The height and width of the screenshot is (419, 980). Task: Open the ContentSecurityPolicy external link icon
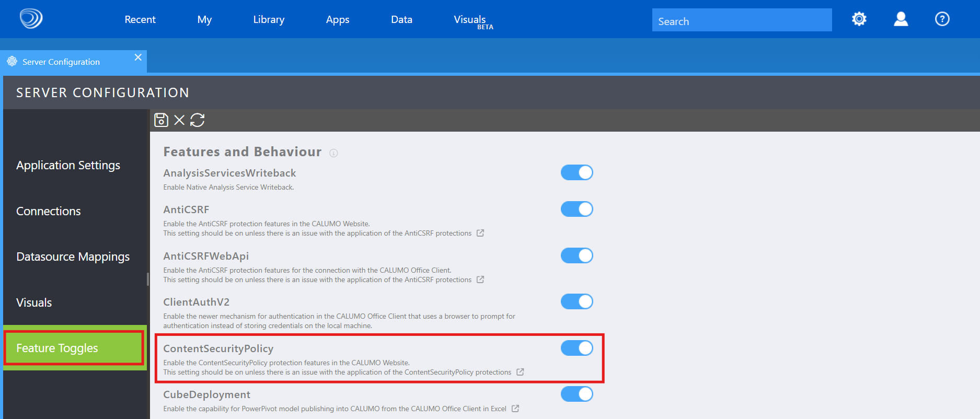point(520,372)
